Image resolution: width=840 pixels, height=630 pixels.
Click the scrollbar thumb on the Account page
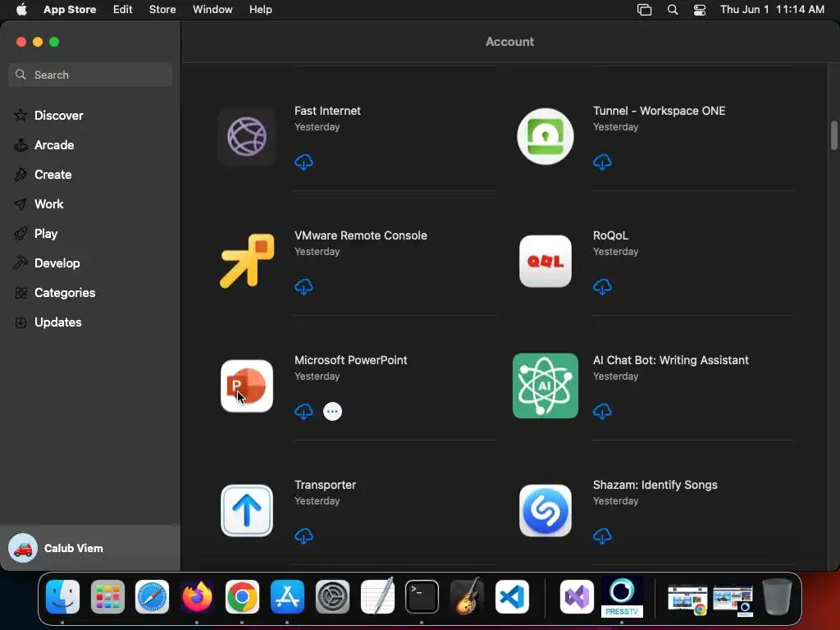(833, 135)
